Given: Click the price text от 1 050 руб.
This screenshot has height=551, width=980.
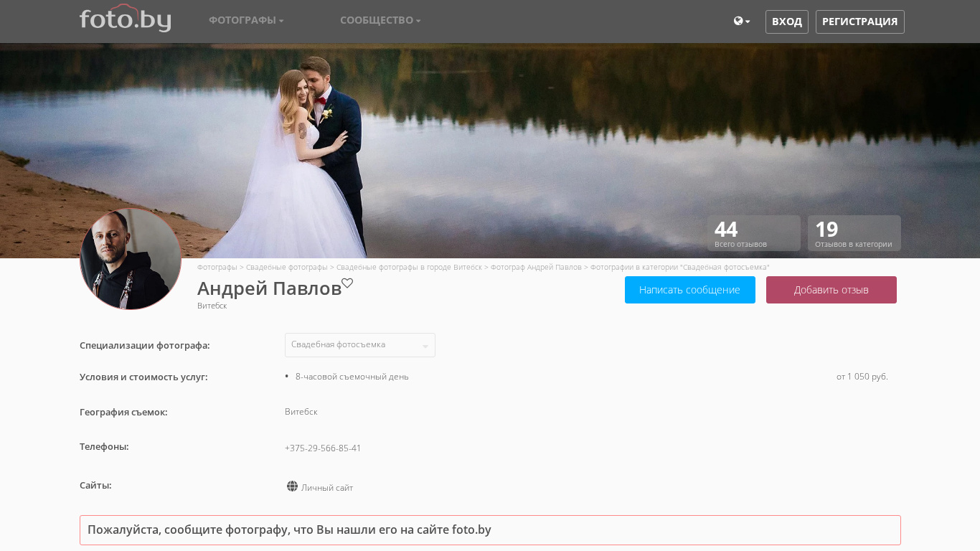Looking at the screenshot, I should (x=862, y=377).
